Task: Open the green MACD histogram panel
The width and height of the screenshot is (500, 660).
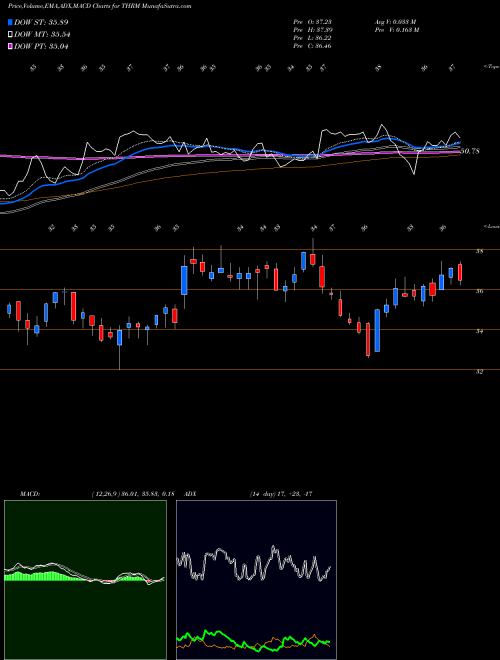Action: [x=85, y=580]
